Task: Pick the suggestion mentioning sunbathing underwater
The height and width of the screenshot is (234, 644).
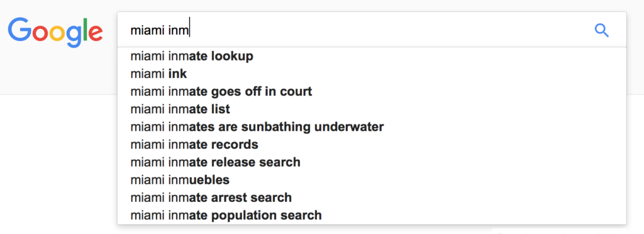Action: pos(372,127)
